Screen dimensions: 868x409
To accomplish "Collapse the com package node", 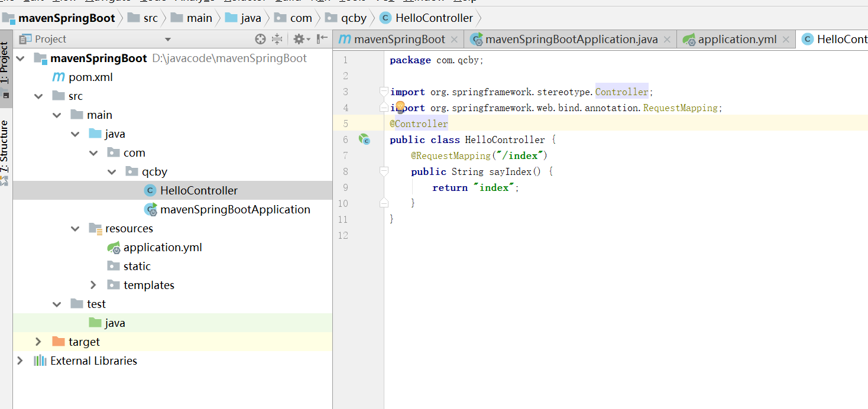I will 93,153.
